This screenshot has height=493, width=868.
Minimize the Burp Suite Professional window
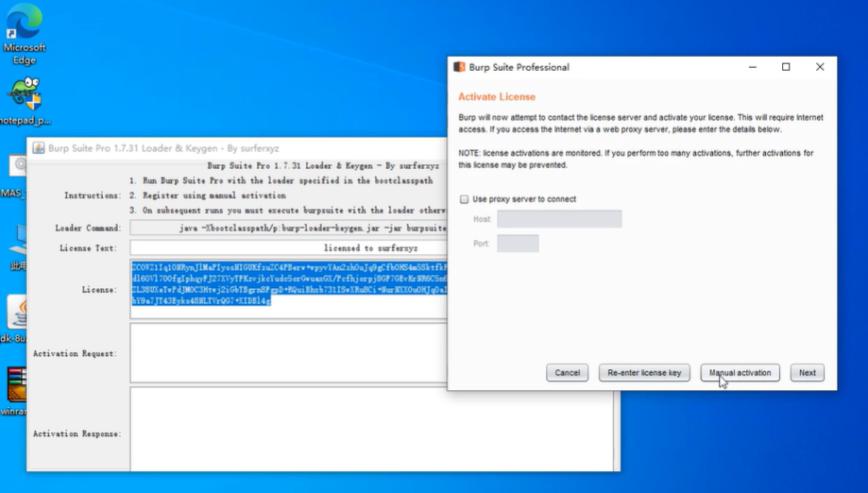pos(753,67)
